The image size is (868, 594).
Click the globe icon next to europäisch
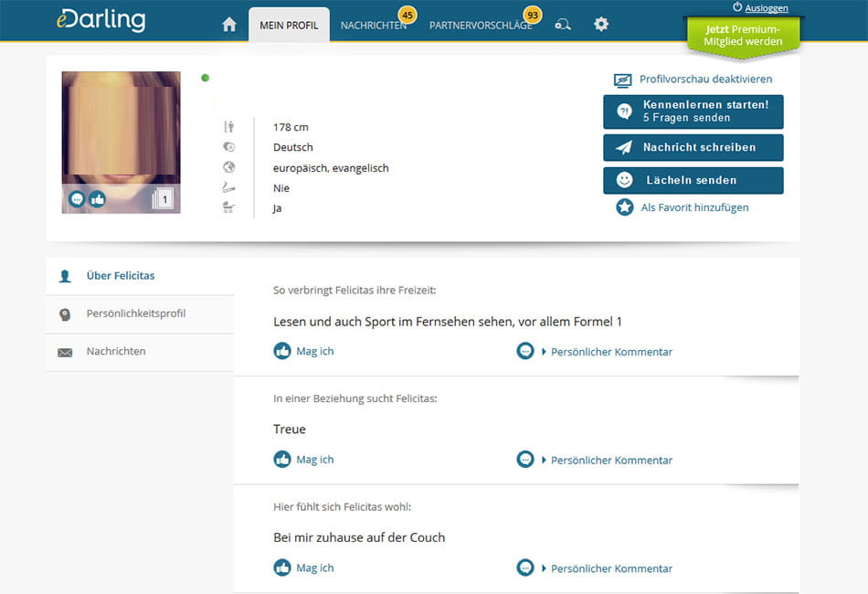228,167
